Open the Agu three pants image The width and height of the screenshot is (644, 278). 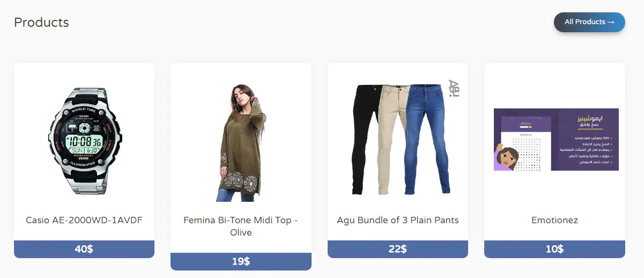[x=398, y=140]
